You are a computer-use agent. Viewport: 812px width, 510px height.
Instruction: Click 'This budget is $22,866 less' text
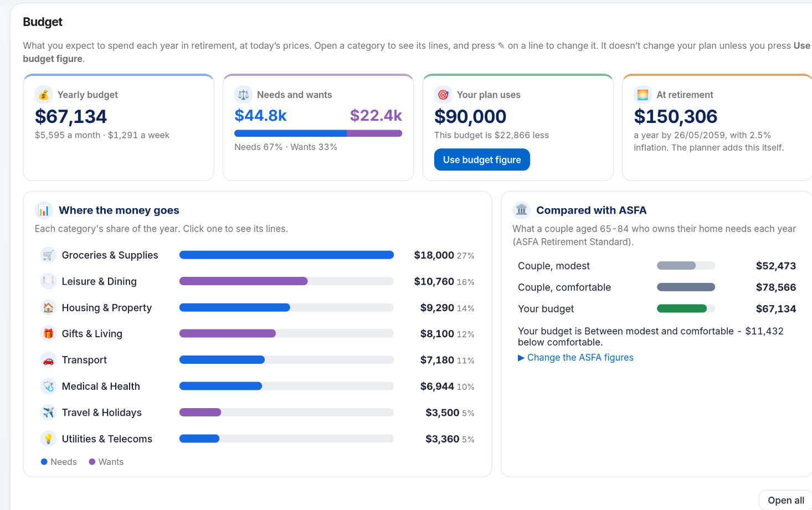pos(491,135)
